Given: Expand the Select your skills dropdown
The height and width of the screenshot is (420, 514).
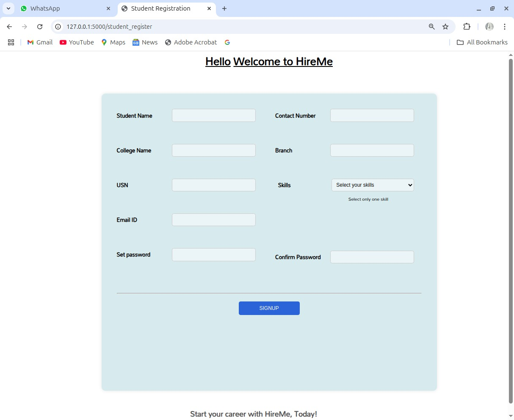Looking at the screenshot, I should (x=373, y=185).
